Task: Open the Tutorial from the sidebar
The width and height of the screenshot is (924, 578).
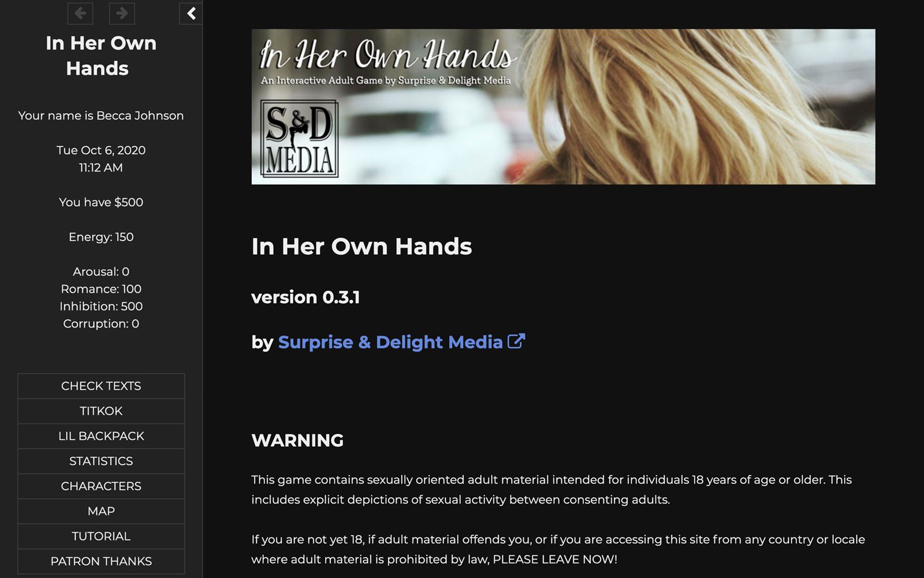Action: 101,536
